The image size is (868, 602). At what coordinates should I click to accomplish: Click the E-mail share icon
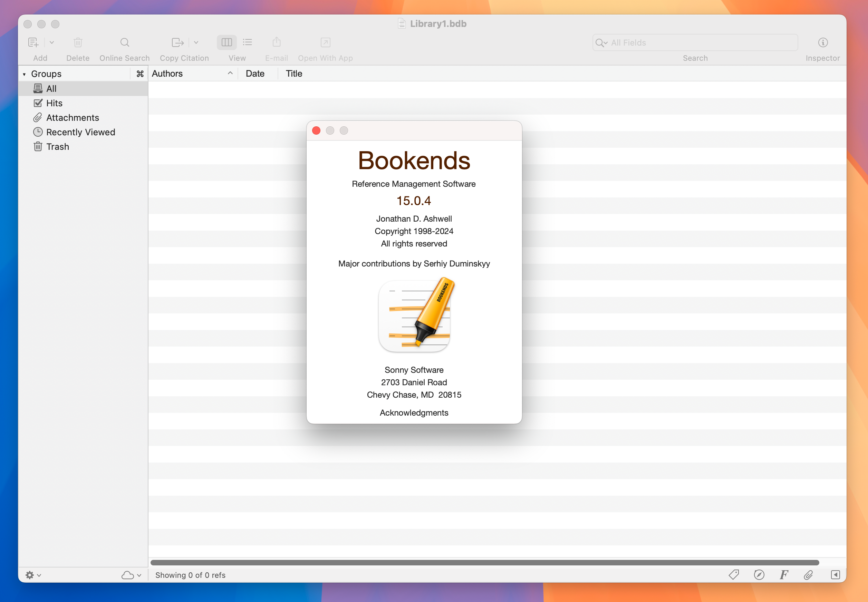pyautogui.click(x=277, y=42)
